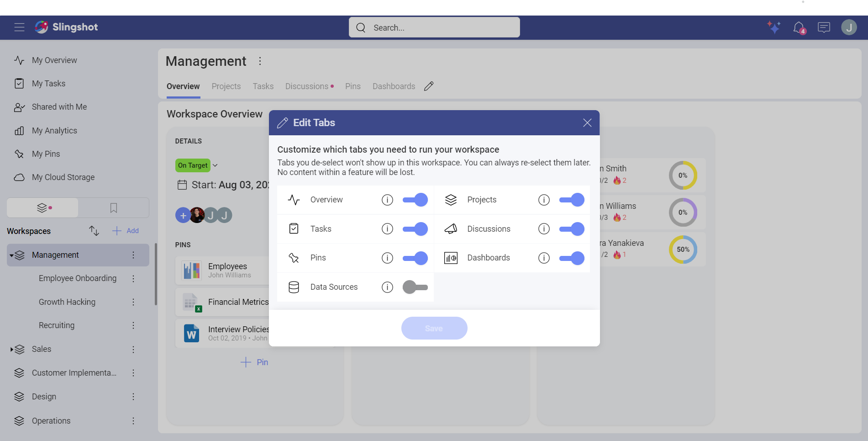Switch to the Projects tab
The width and height of the screenshot is (868, 441).
pyautogui.click(x=226, y=86)
